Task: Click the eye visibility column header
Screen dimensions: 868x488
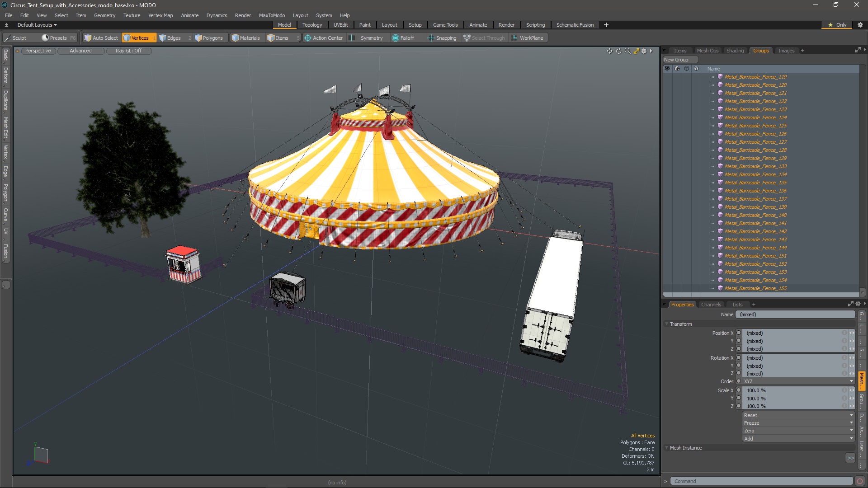Action: coord(667,69)
